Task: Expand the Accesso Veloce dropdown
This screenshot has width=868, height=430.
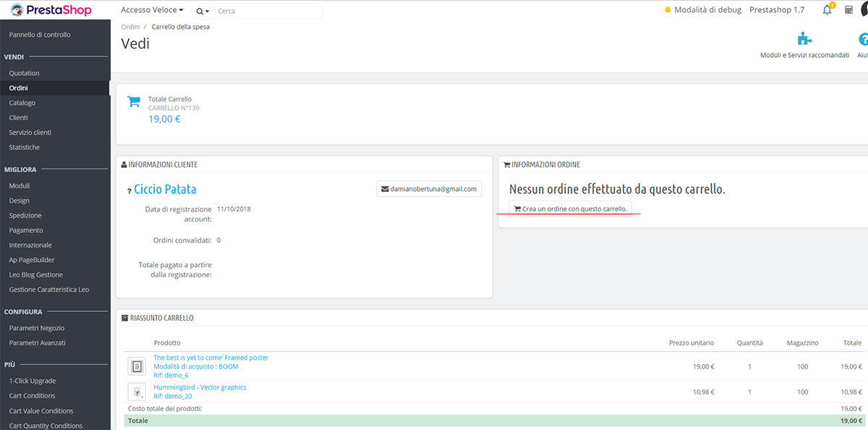Action: pyautogui.click(x=152, y=11)
